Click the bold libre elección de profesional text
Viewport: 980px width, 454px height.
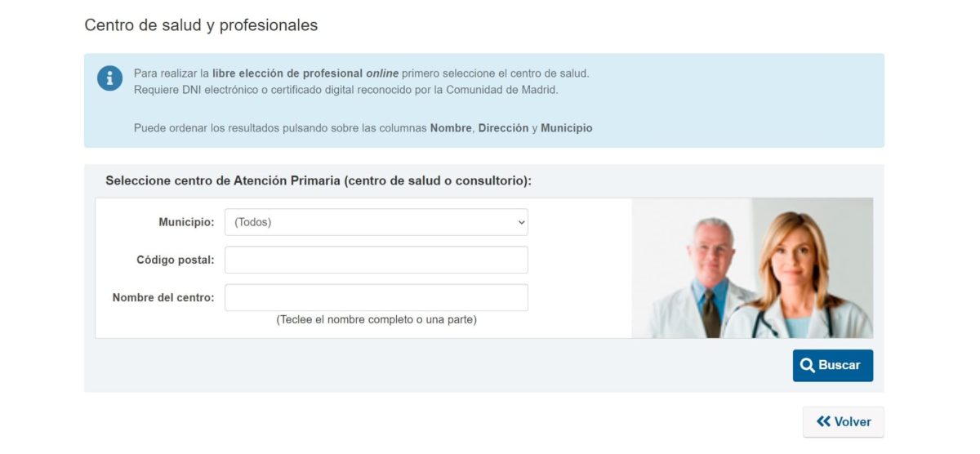287,73
